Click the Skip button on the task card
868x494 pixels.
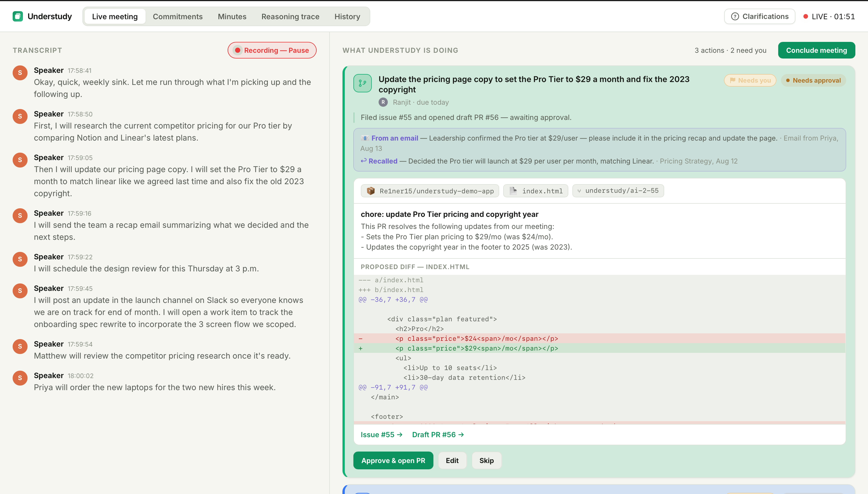(x=487, y=460)
